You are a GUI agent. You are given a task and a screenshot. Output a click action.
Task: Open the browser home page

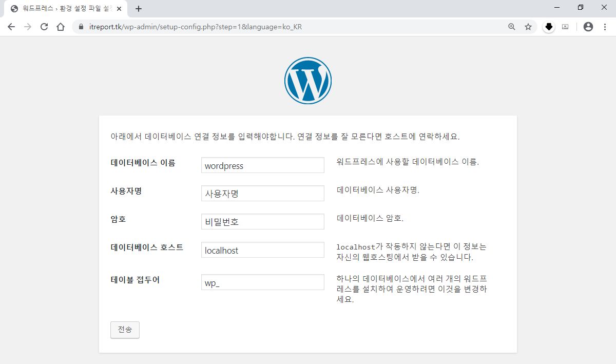[x=61, y=27]
